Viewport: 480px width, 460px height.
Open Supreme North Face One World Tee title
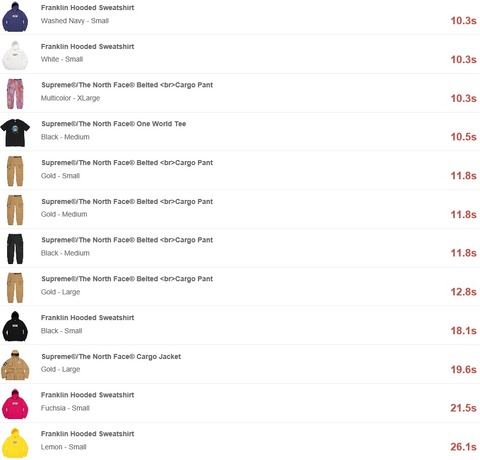(x=114, y=124)
